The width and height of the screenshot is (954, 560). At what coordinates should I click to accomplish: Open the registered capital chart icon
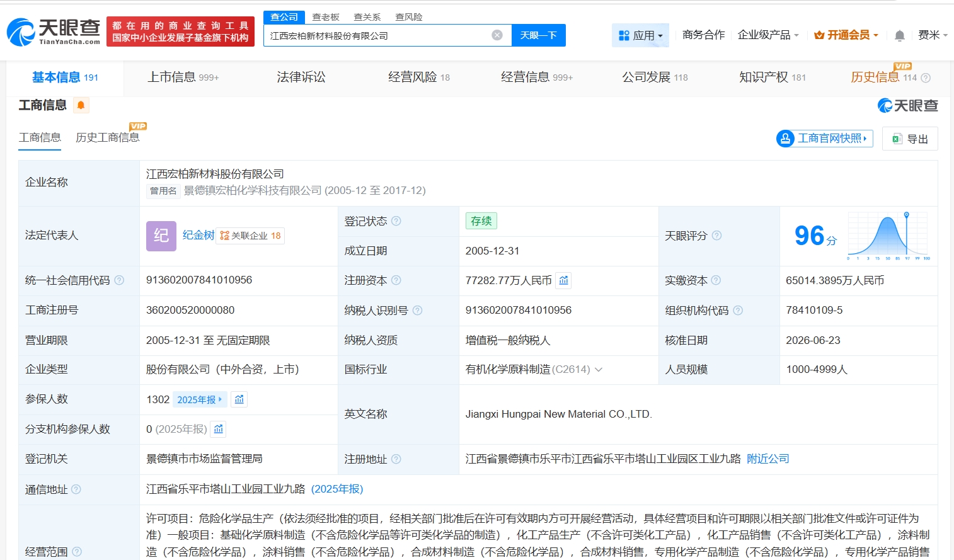(564, 280)
